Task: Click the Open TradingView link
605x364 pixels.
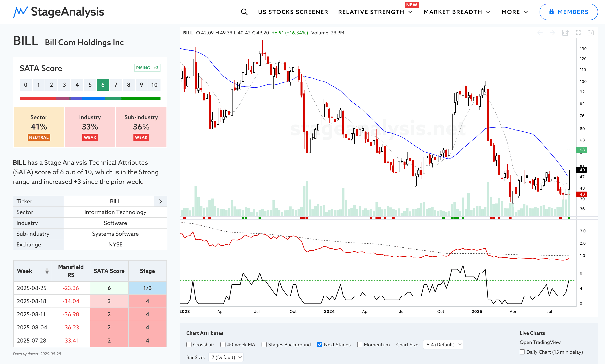Action: (x=540, y=342)
